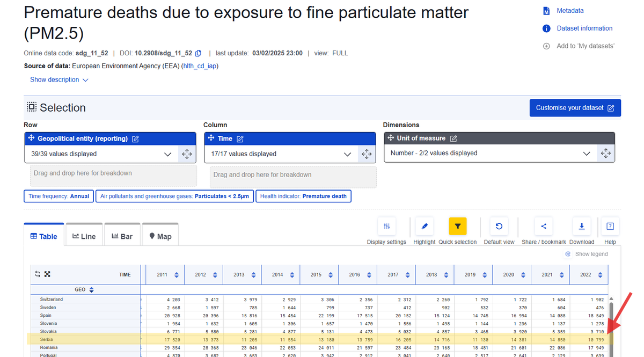Open the Share / bookmark options
This screenshot has width=644, height=357.
543,226
